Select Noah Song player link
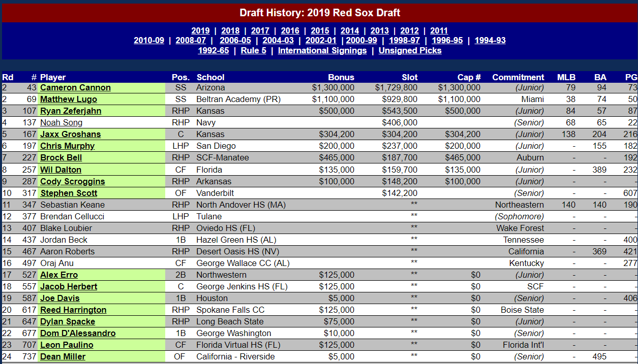The width and height of the screenshot is (638, 364). [61, 123]
